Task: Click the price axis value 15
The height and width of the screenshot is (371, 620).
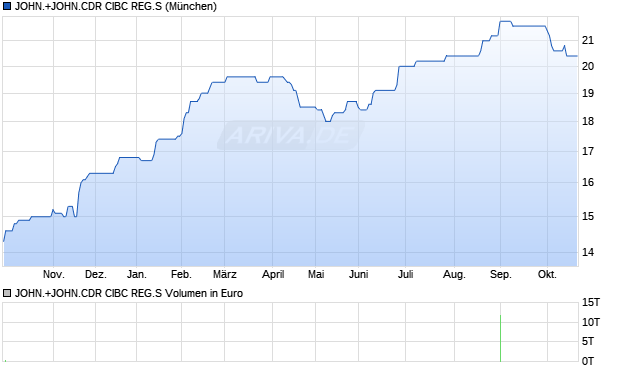Action: (588, 216)
